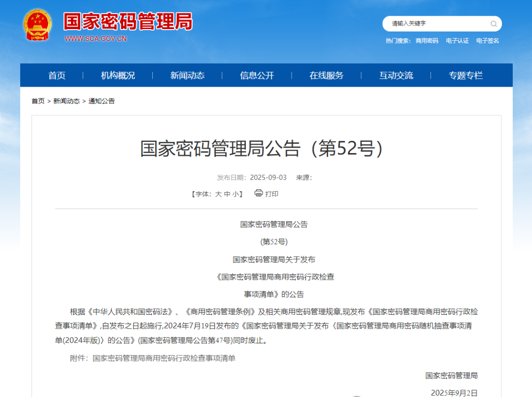Click hot search term 商用密码
The image size is (532, 397).
(427, 41)
